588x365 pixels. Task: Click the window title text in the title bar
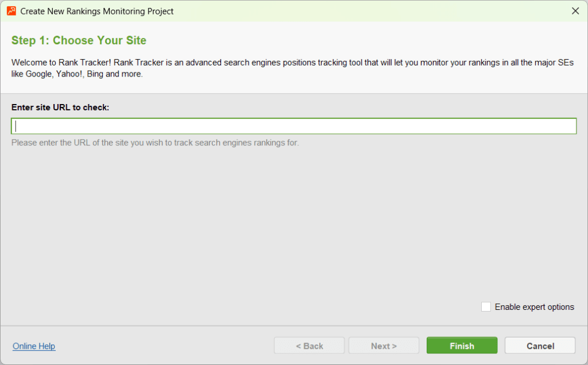click(97, 11)
